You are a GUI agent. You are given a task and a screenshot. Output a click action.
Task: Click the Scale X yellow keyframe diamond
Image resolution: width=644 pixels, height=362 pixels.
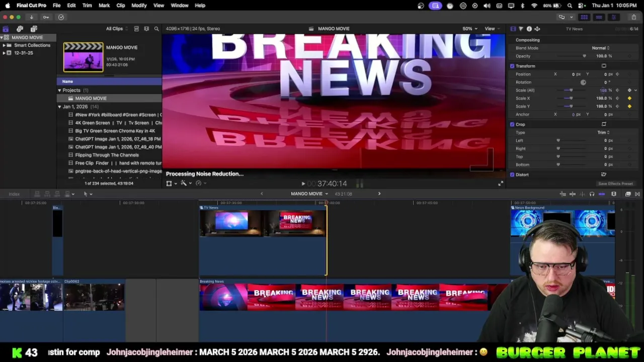pos(629,98)
